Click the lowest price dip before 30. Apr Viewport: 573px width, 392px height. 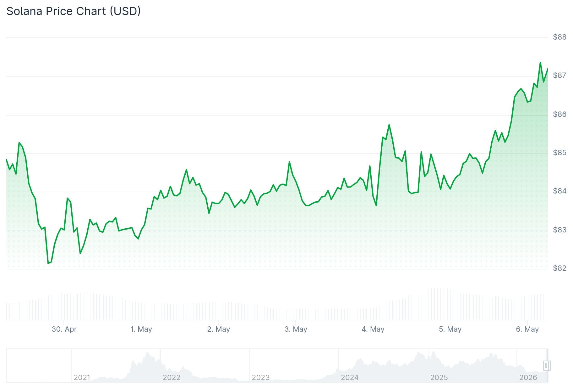click(x=48, y=263)
